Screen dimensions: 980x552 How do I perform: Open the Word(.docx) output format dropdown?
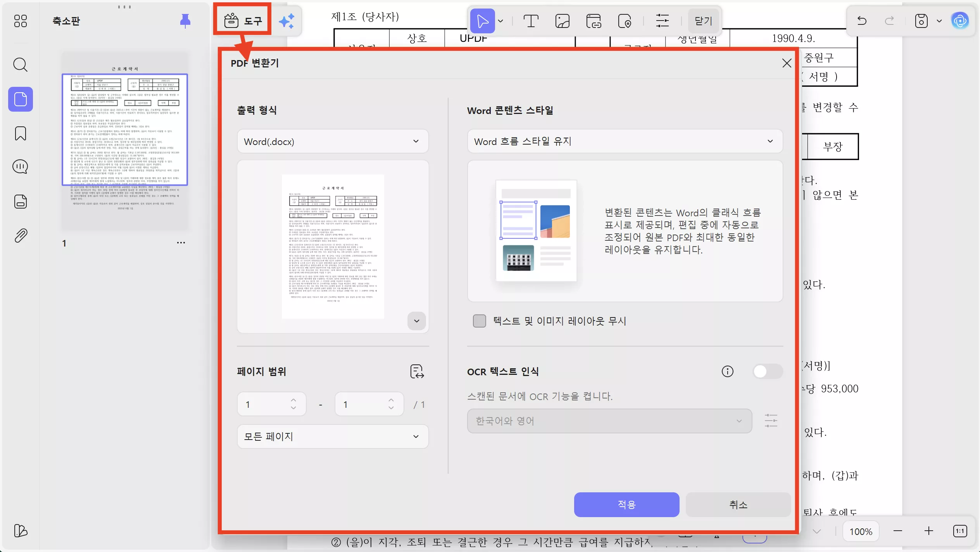coord(332,141)
